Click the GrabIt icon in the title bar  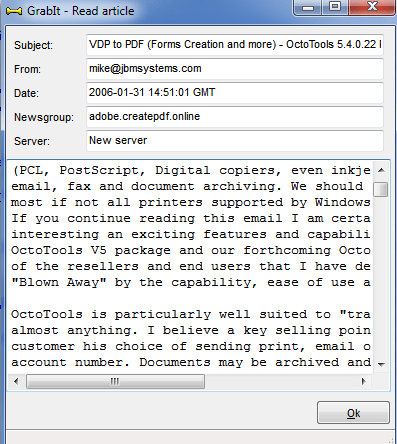14,11
